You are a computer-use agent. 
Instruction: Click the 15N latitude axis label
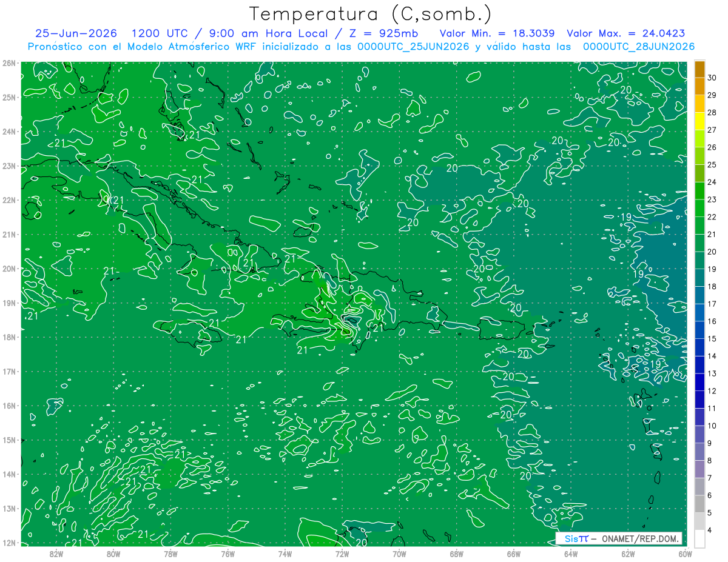click(8, 440)
